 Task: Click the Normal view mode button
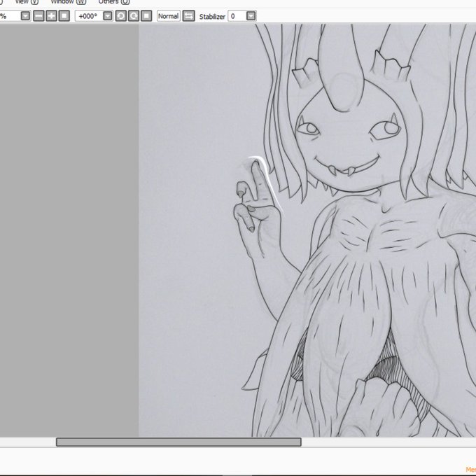pyautogui.click(x=169, y=16)
